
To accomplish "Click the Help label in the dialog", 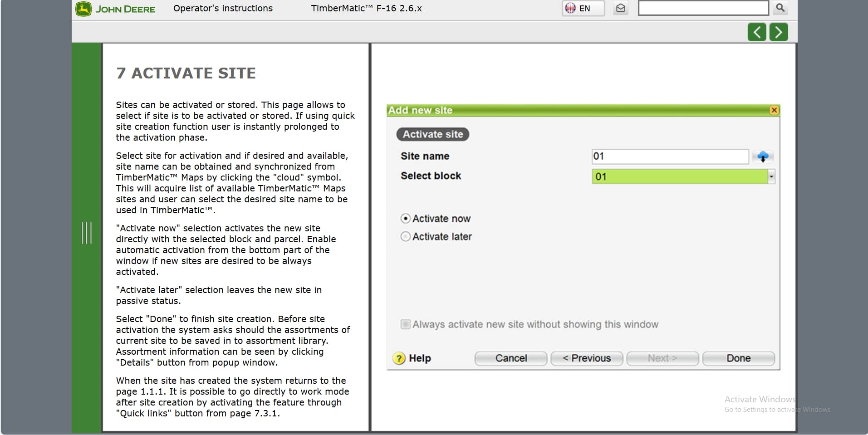I will (x=420, y=358).
